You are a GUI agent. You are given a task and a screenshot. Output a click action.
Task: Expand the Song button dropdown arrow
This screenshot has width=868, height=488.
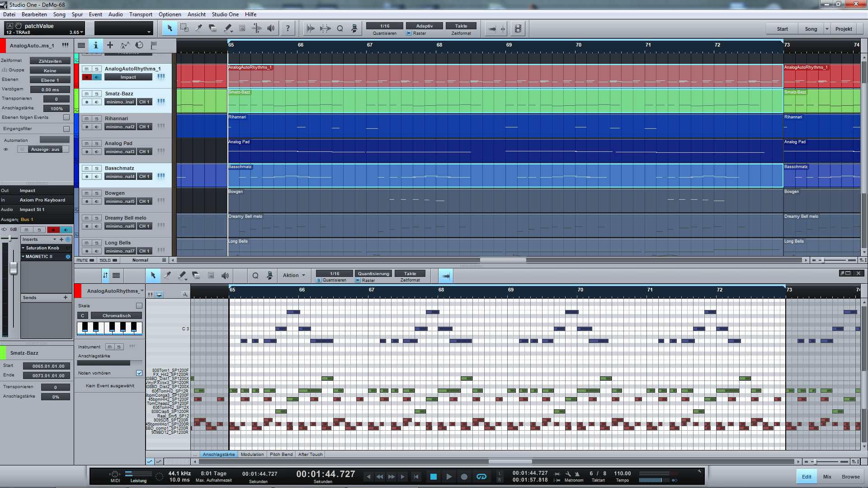[827, 29]
